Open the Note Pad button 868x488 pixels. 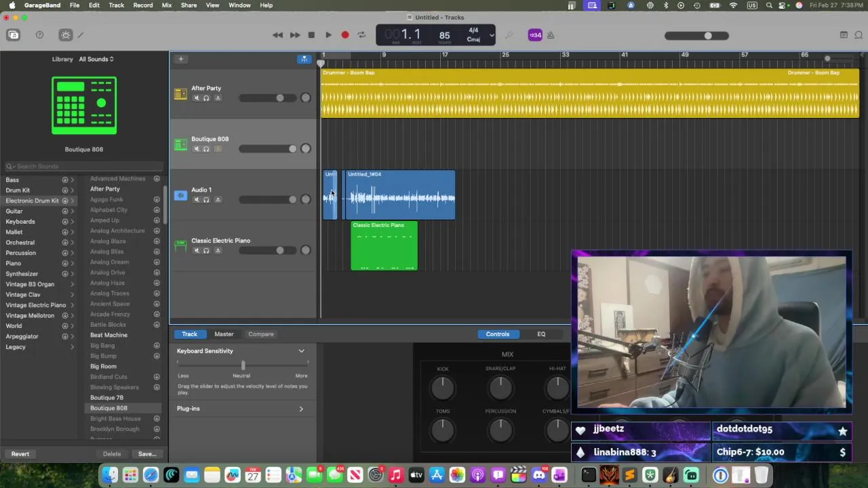coord(844,35)
